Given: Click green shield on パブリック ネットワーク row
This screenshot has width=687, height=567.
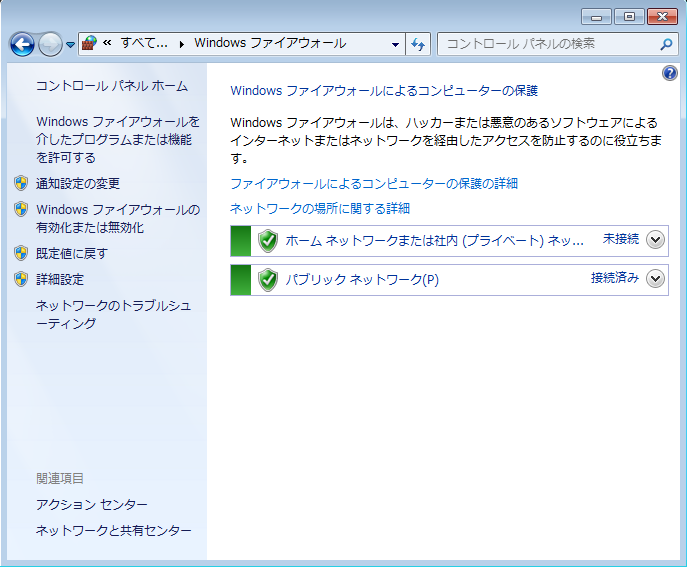Looking at the screenshot, I should (268, 280).
